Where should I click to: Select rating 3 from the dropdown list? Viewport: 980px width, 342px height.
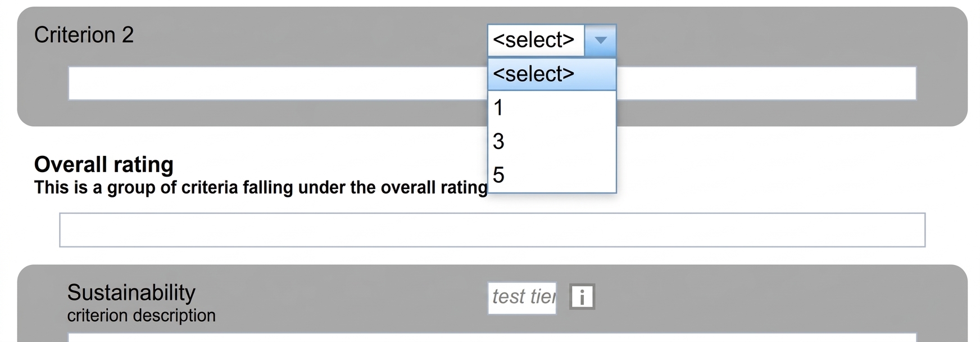coord(552,141)
